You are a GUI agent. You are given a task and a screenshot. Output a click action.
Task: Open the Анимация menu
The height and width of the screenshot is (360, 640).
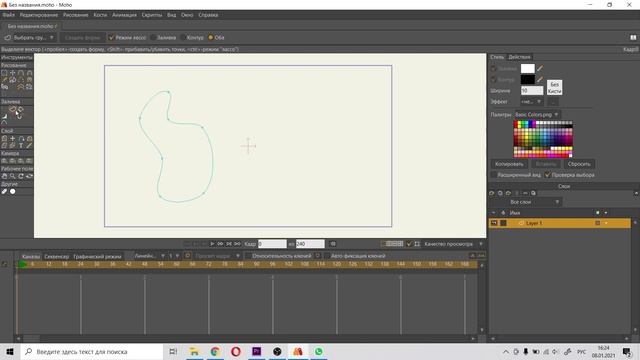pos(124,15)
